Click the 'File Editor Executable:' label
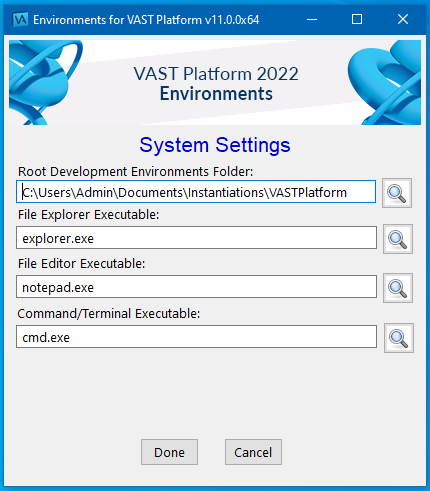The image size is (430, 491). 82,264
